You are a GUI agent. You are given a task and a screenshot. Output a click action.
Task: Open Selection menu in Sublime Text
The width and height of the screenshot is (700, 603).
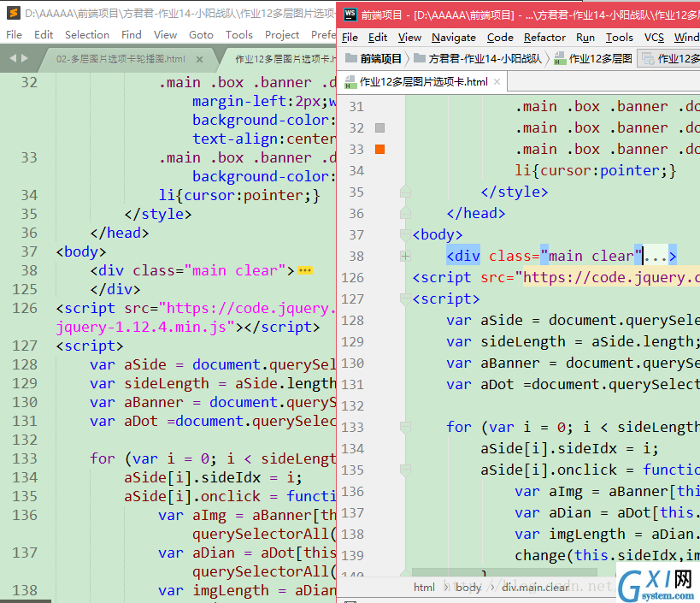coord(87,35)
